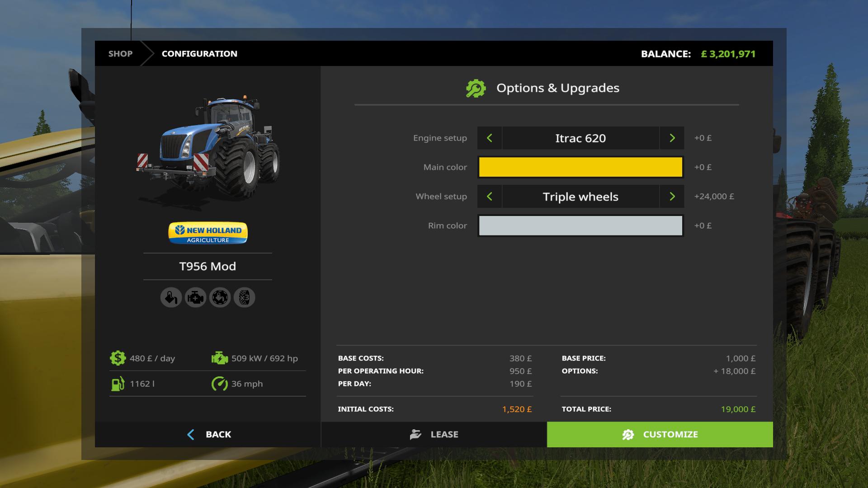The width and height of the screenshot is (868, 488).
Task: Click the green engine power icon
Action: tap(219, 358)
